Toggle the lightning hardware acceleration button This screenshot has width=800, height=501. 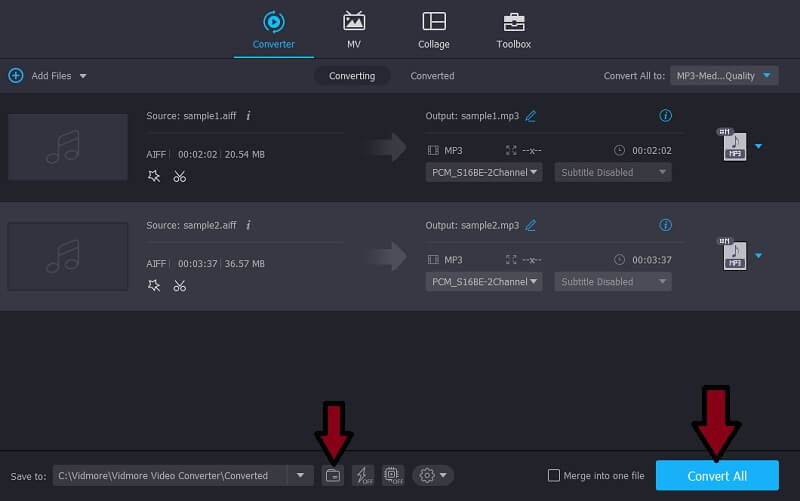click(x=362, y=475)
